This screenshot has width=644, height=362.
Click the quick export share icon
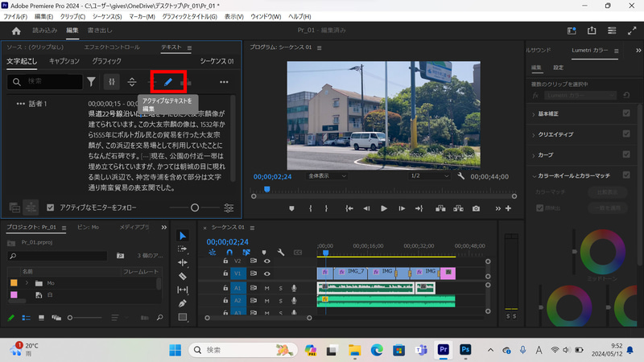[592, 31]
